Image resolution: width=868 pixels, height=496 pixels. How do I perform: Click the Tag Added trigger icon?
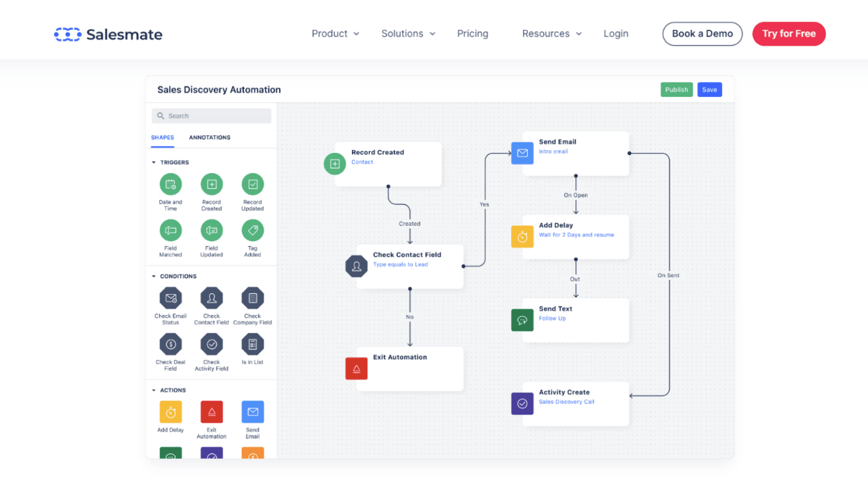coord(252,230)
